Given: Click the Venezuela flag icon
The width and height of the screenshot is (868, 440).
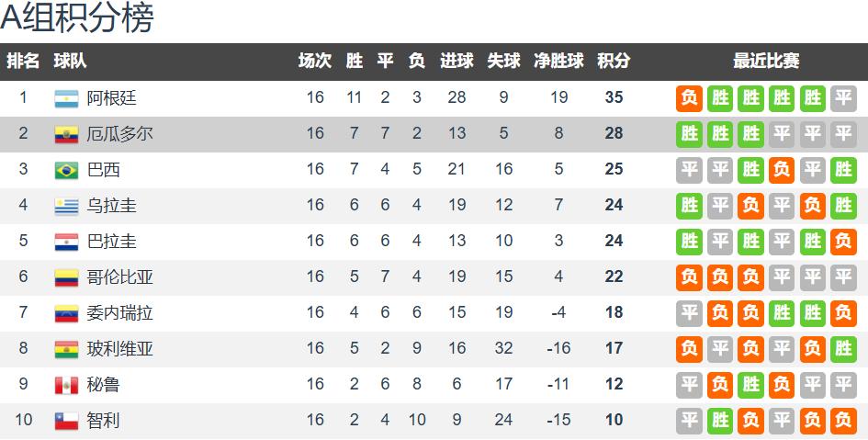Looking at the screenshot, I should [x=66, y=314].
